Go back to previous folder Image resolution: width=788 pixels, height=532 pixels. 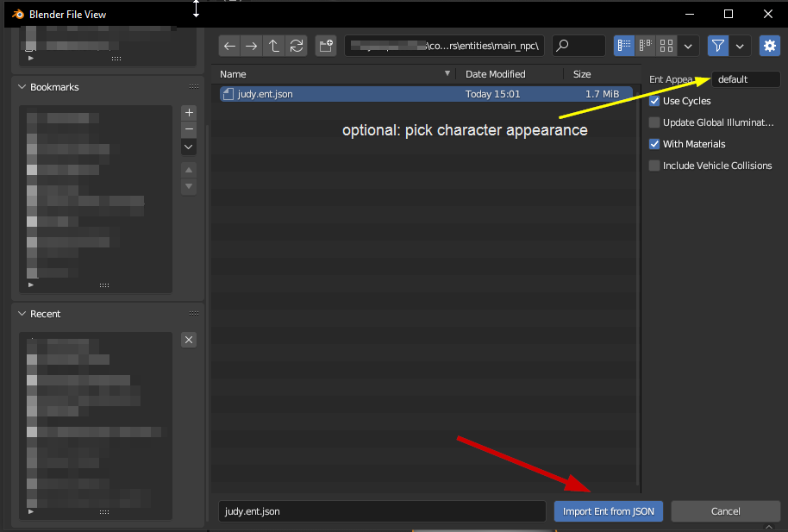(x=229, y=47)
